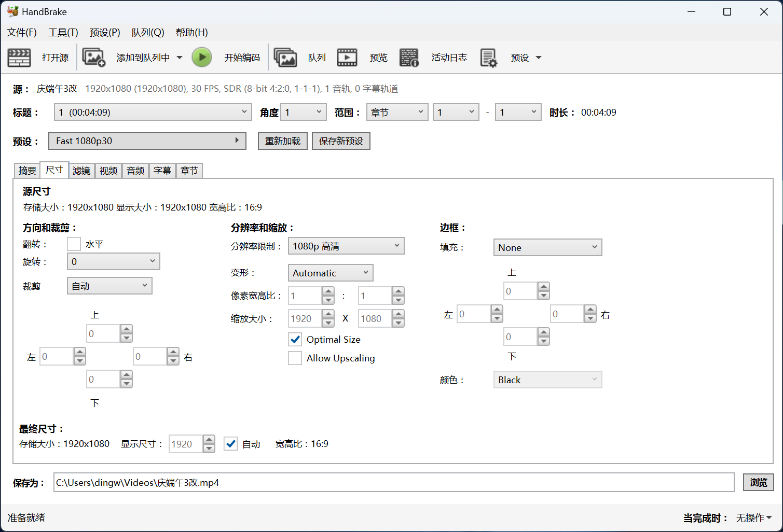This screenshot has height=532, width=783.
Task: Uncheck the Optimal Size checkbox
Action: point(295,340)
